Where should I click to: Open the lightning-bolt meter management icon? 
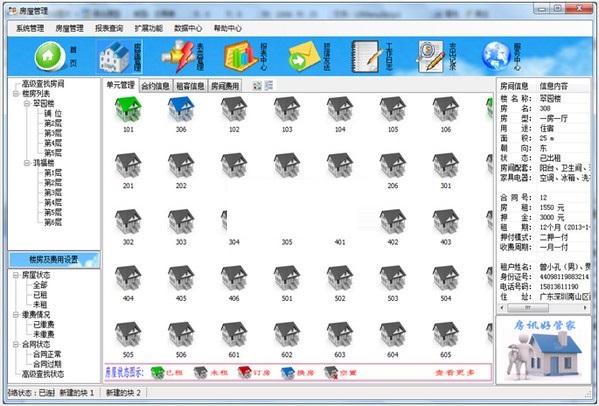point(178,57)
